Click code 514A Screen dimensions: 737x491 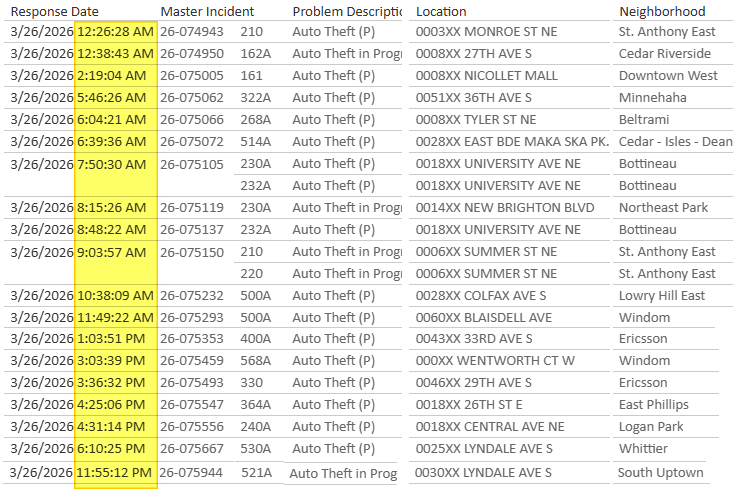coord(256,142)
